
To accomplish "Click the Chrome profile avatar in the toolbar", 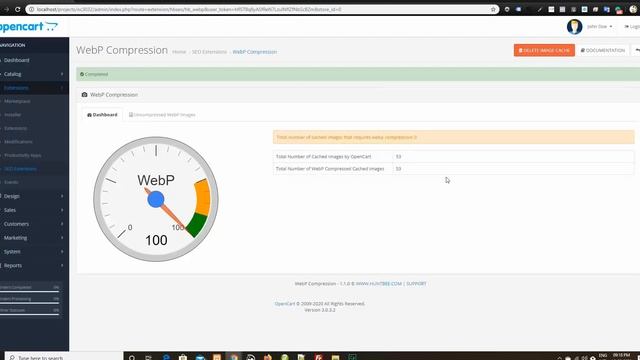I will (x=633, y=9).
